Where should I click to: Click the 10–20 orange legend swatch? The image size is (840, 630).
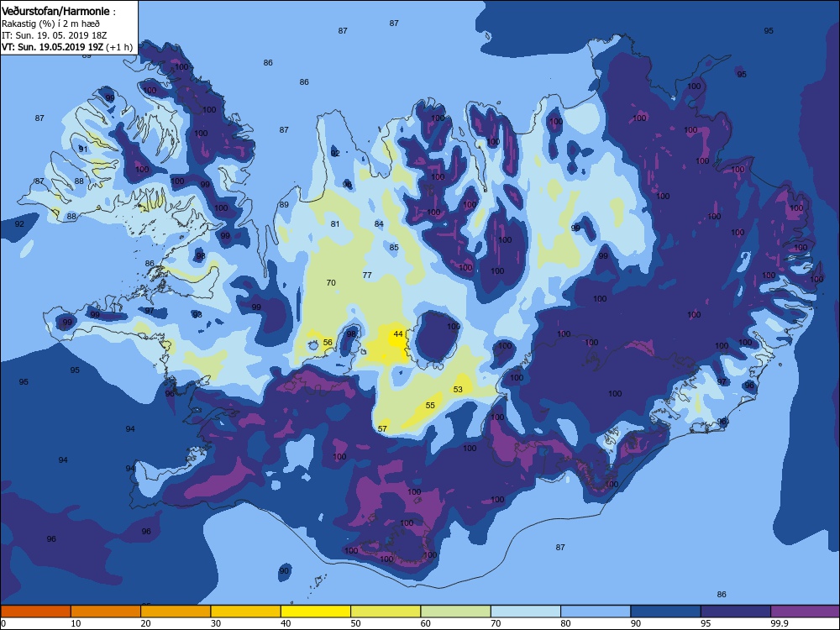click(x=106, y=612)
